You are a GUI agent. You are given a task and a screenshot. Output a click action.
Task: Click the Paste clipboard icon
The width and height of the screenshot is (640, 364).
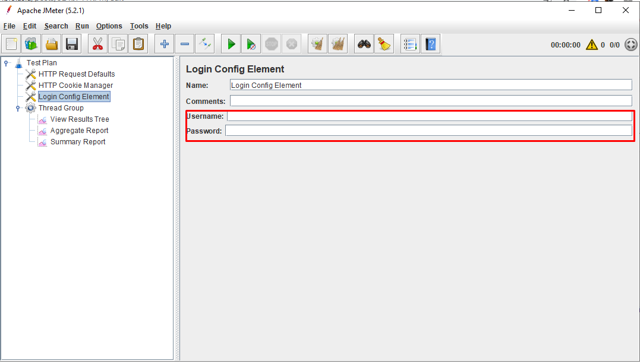138,44
